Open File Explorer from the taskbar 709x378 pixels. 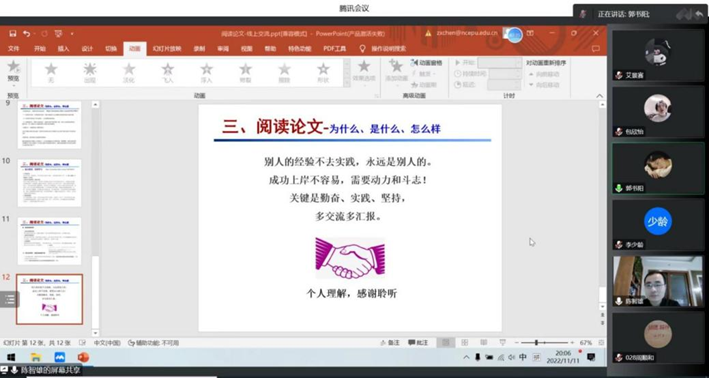(36, 357)
